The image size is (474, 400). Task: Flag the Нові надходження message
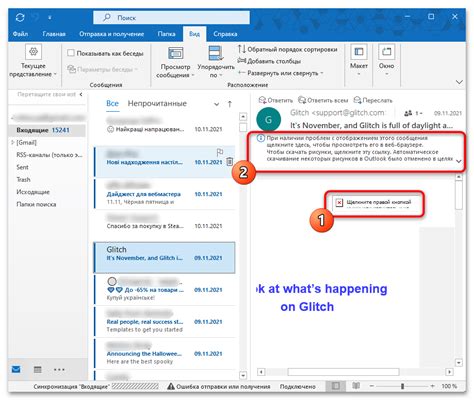[220, 152]
